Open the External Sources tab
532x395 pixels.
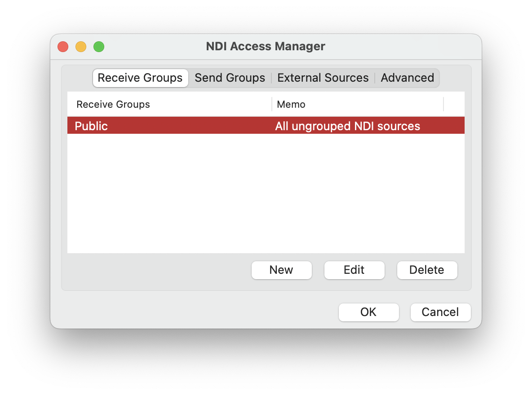pos(323,78)
